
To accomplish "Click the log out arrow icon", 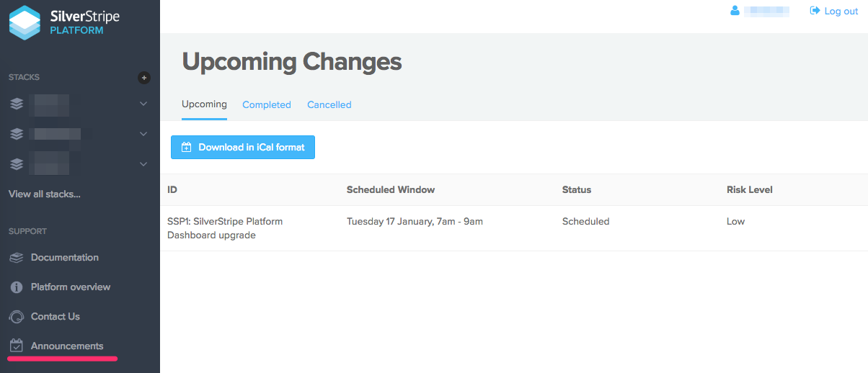I will (815, 11).
